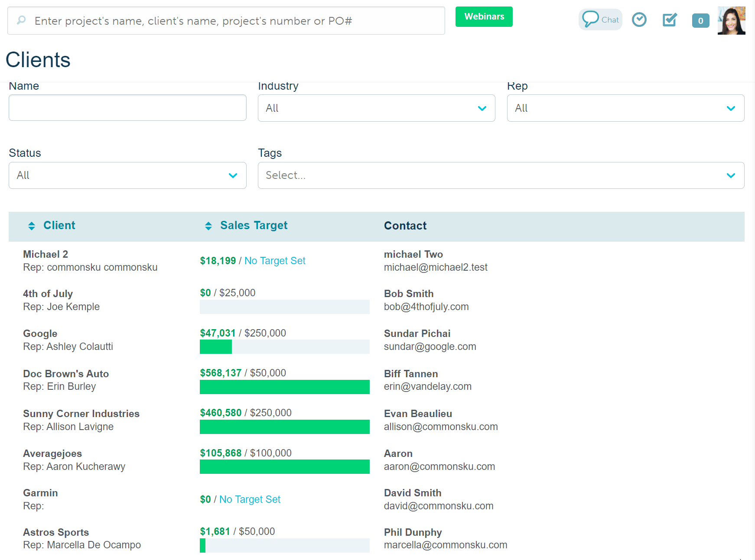Click the clock reminders icon

[x=639, y=19]
